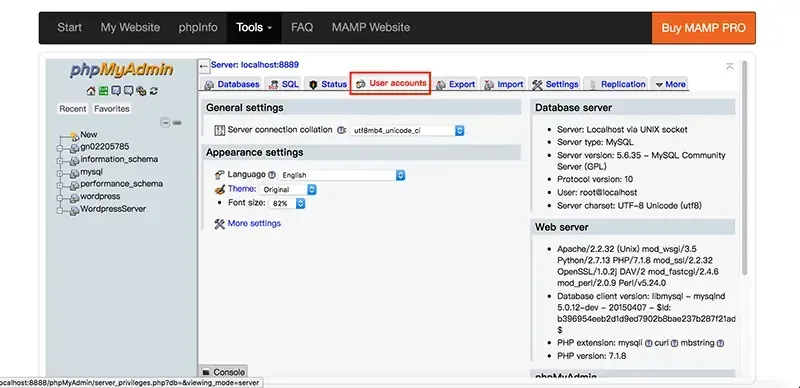Screen dimensions: 800x388
Task: Click the paintbrush Theme icon
Action: pyautogui.click(x=220, y=189)
